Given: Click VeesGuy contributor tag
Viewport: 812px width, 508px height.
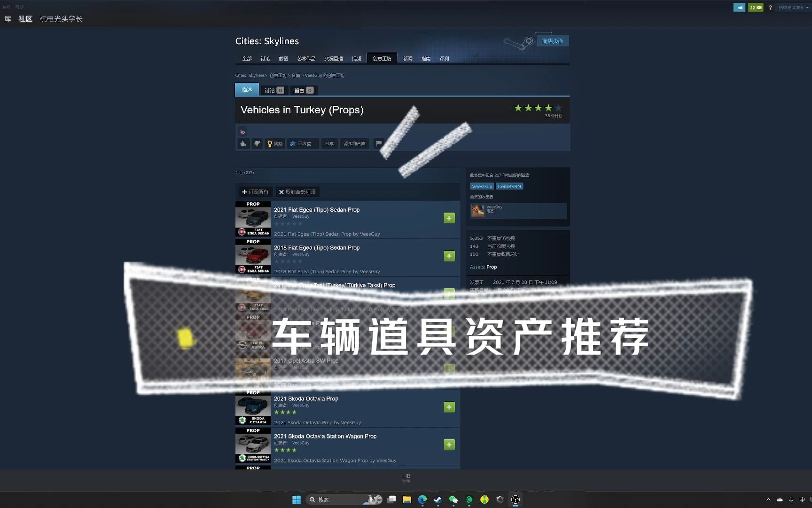Looking at the screenshot, I should 482,186.
